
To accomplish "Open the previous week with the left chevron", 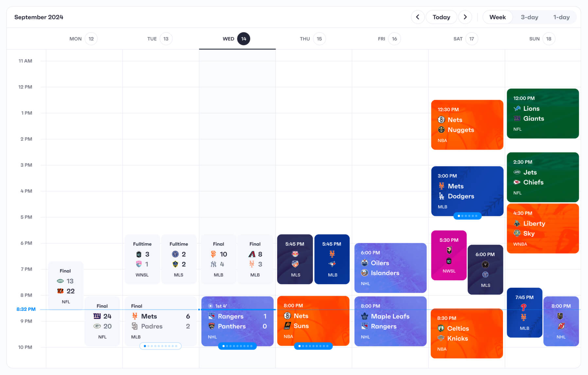I will point(418,17).
